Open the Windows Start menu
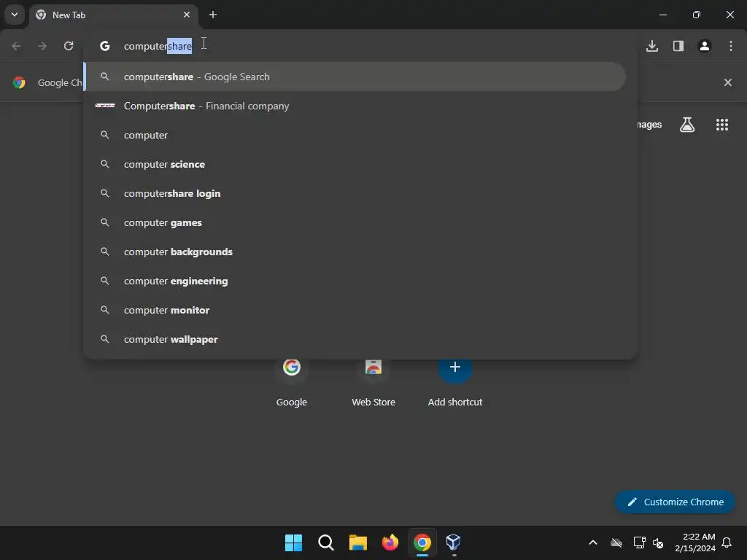 tap(293, 542)
